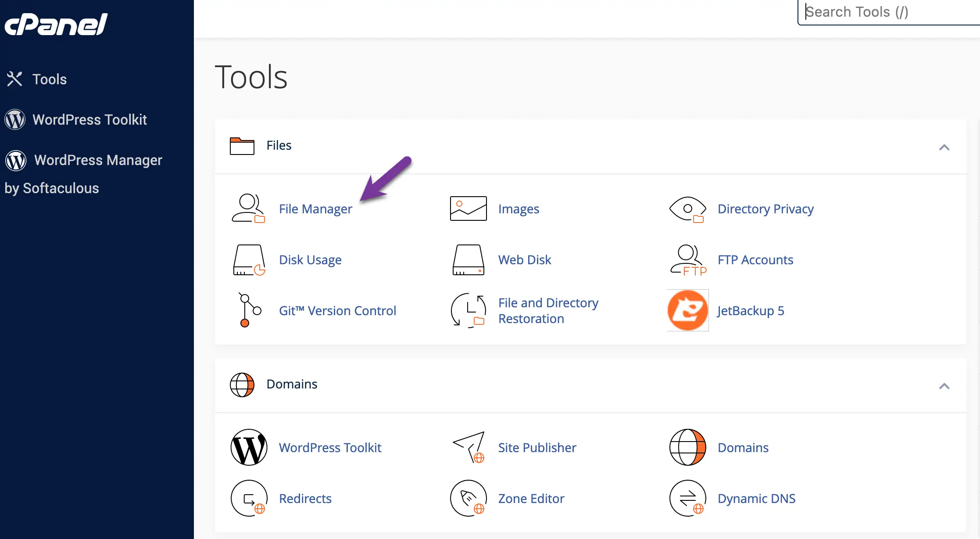
Task: Open the Redirects tool link
Action: [305, 499]
